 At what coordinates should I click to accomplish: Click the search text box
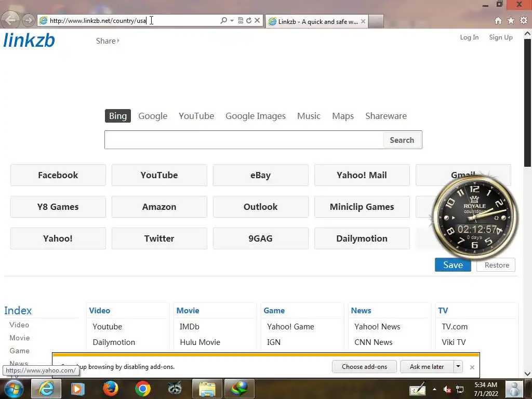[x=244, y=140]
